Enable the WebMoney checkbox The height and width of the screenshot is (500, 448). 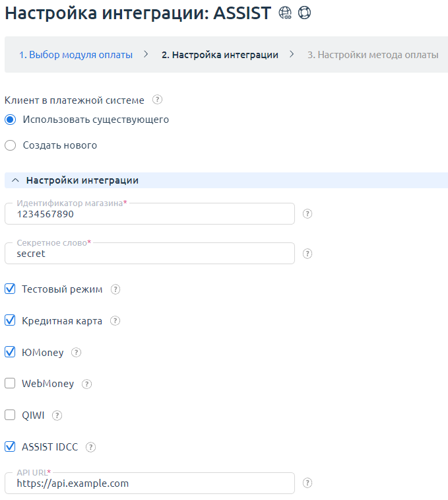click(10, 383)
